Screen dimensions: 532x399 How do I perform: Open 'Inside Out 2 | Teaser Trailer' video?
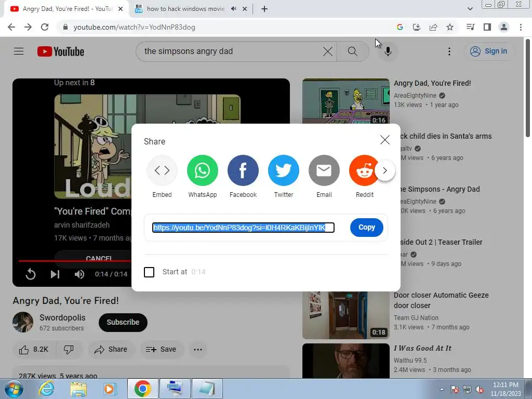click(441, 242)
